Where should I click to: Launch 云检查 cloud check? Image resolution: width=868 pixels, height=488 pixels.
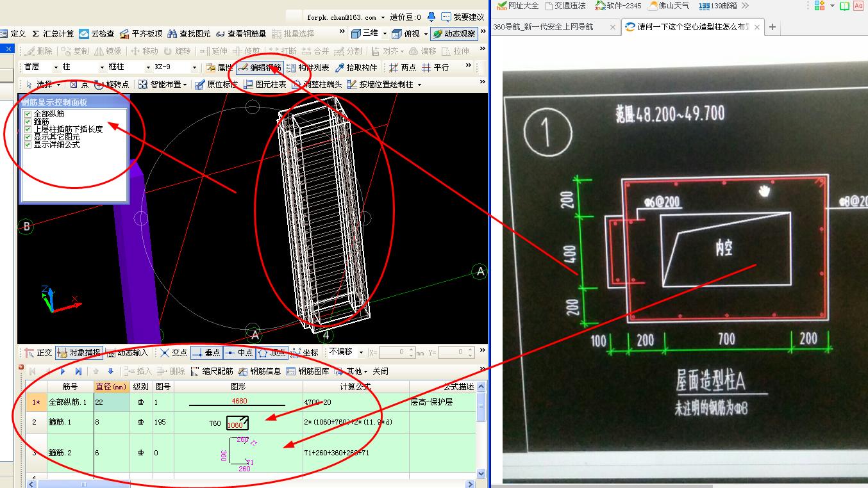coord(97,33)
